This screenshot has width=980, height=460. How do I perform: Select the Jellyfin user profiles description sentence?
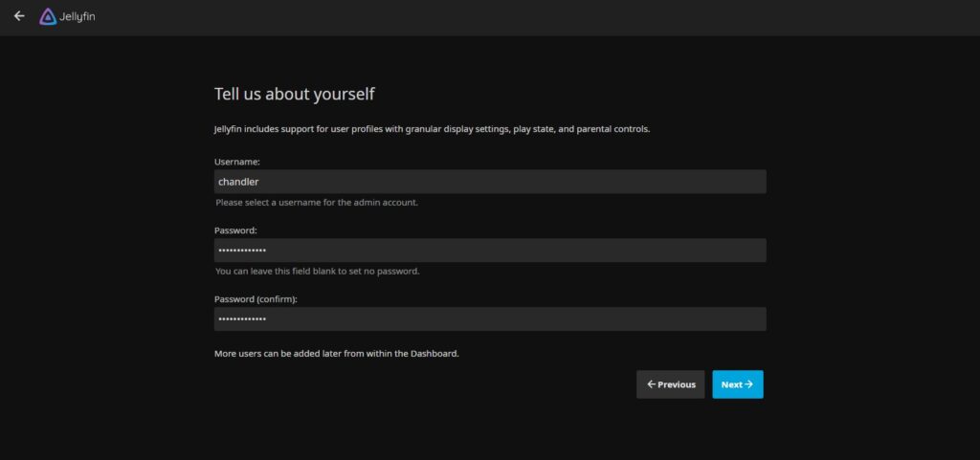432,130
